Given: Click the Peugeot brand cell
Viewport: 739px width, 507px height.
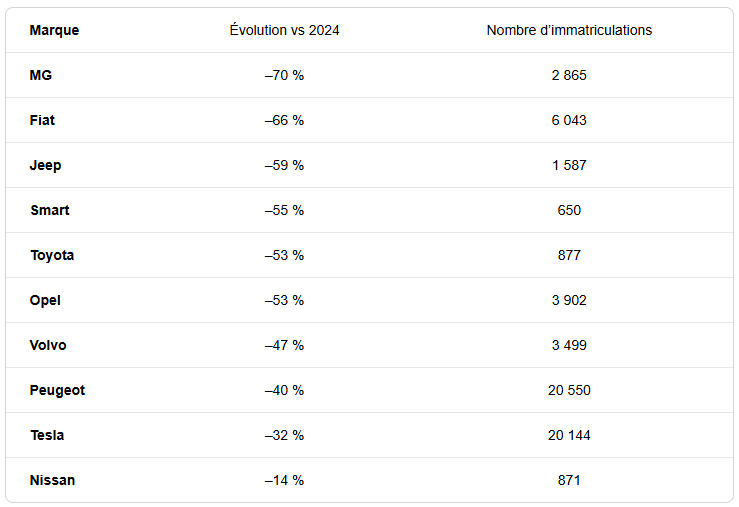Looking at the screenshot, I should [x=58, y=390].
